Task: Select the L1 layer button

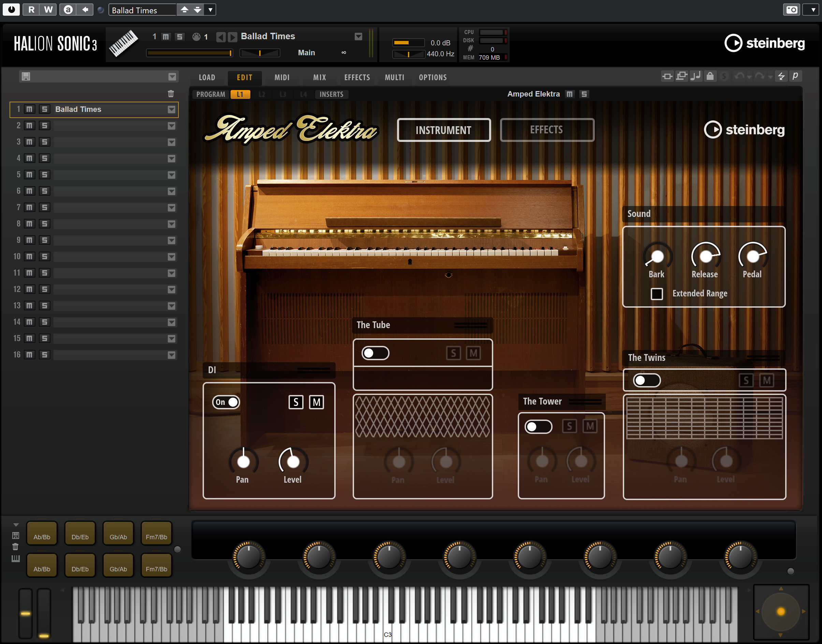Action: (240, 94)
